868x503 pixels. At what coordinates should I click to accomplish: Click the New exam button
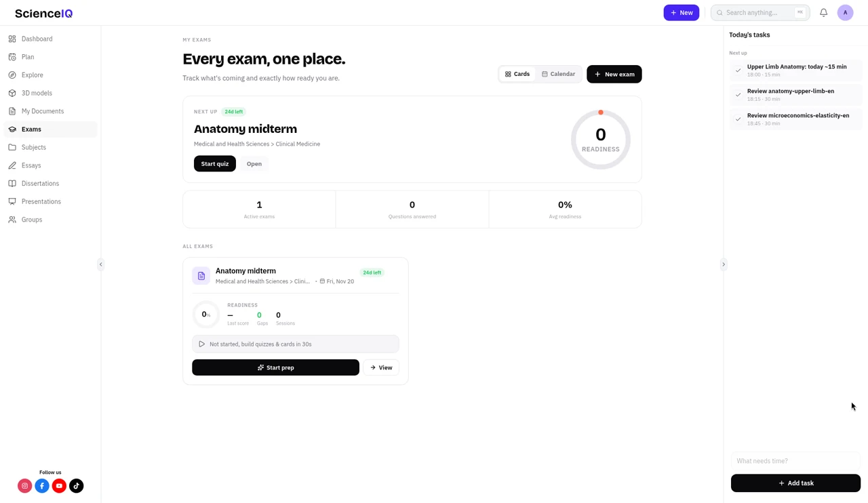pyautogui.click(x=614, y=74)
